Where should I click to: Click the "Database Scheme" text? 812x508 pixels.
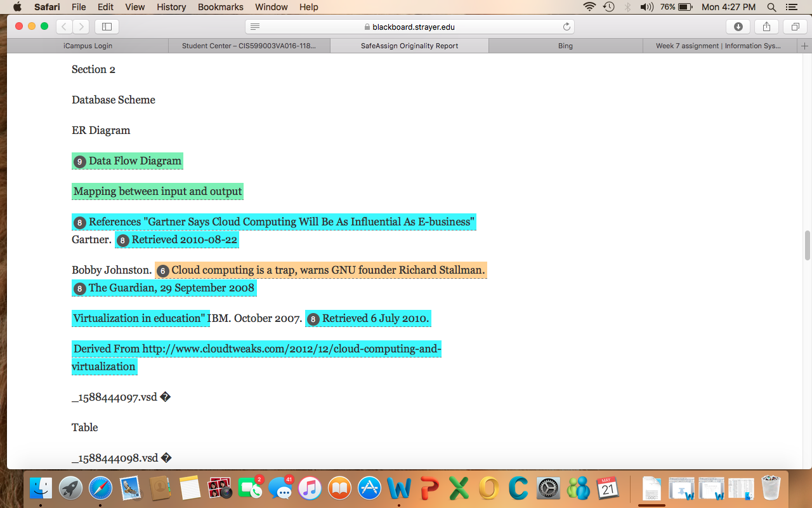[114, 100]
